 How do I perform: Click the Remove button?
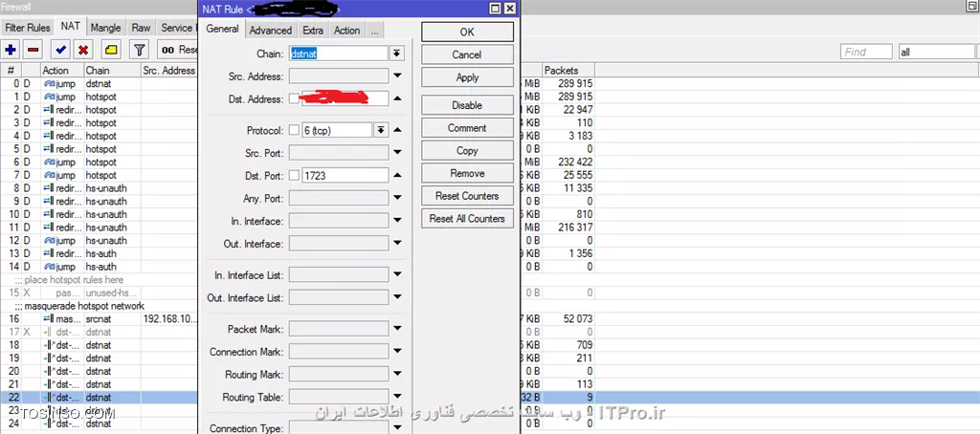tap(467, 173)
